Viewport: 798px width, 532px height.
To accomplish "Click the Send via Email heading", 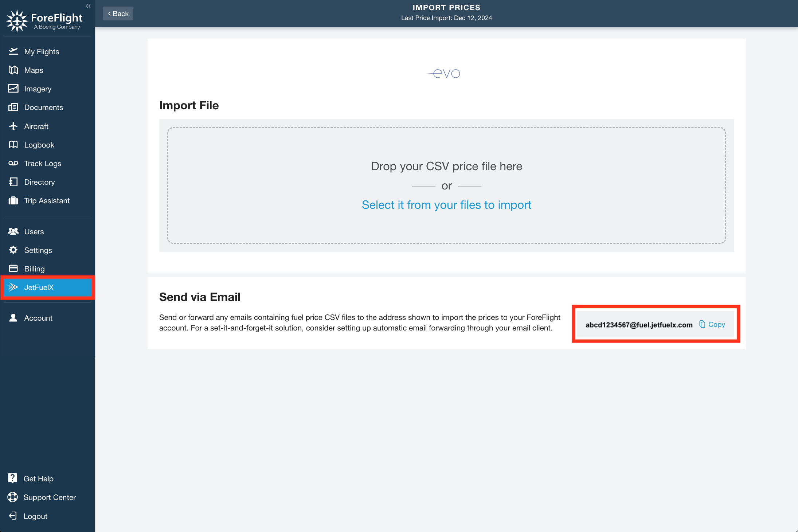I will point(200,297).
